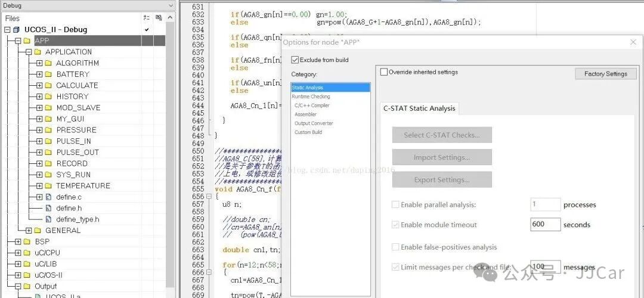Collapse code fold marker at line 666

point(209,272)
